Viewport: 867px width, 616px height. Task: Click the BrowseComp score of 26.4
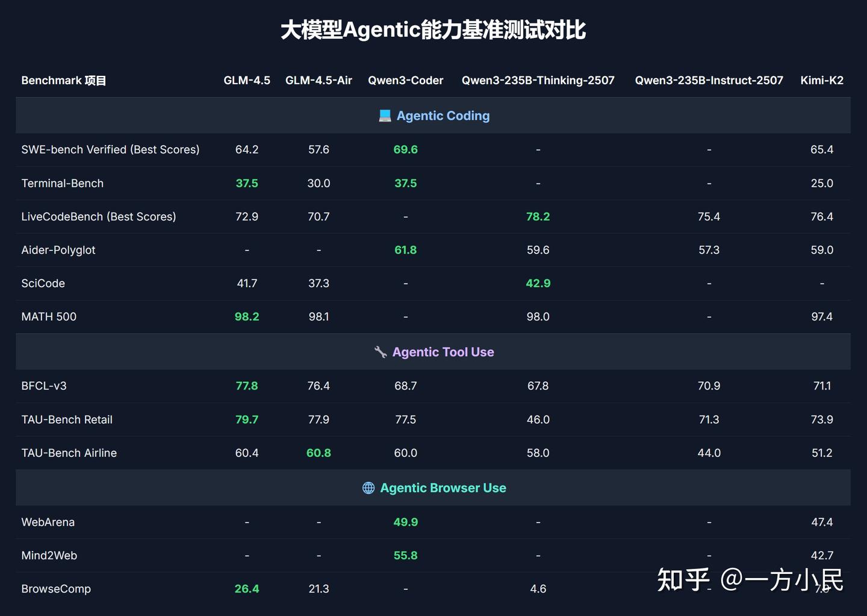click(x=247, y=588)
